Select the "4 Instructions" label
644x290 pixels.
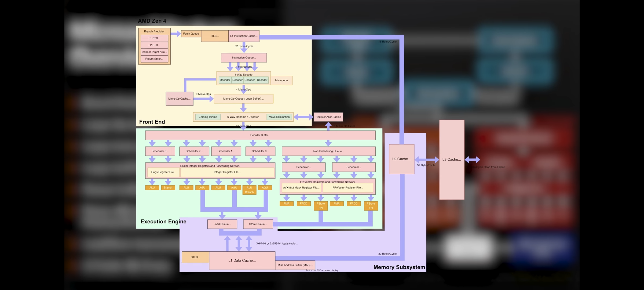[x=244, y=67]
